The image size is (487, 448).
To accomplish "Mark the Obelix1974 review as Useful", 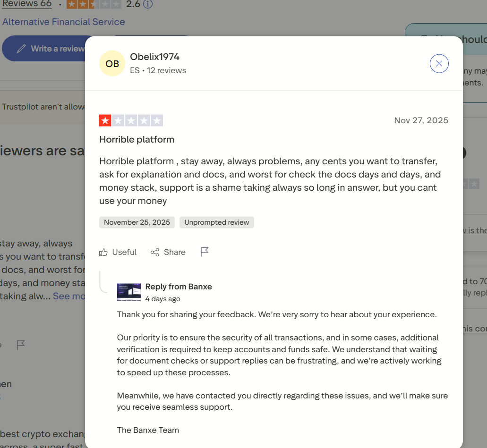I will pos(118,252).
